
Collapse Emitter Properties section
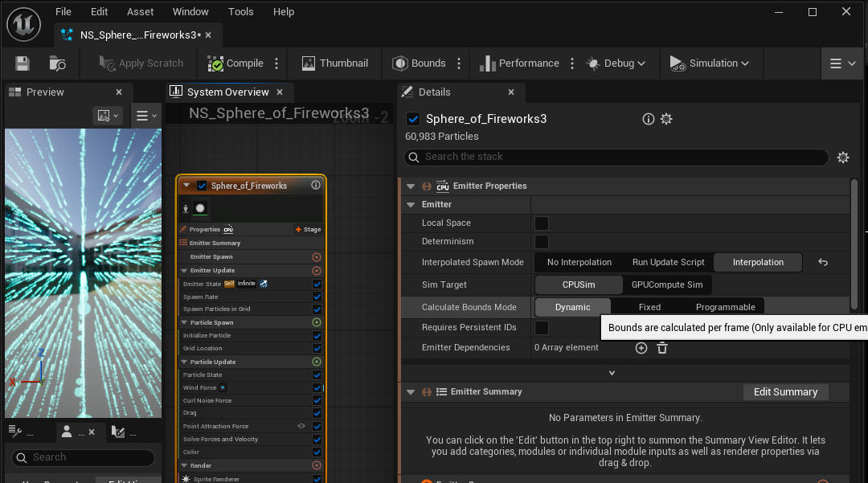(x=411, y=186)
